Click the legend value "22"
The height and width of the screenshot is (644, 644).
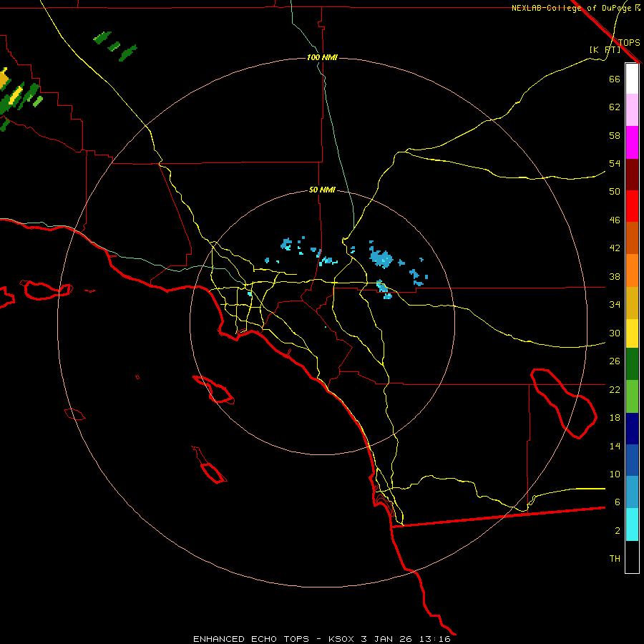point(615,389)
